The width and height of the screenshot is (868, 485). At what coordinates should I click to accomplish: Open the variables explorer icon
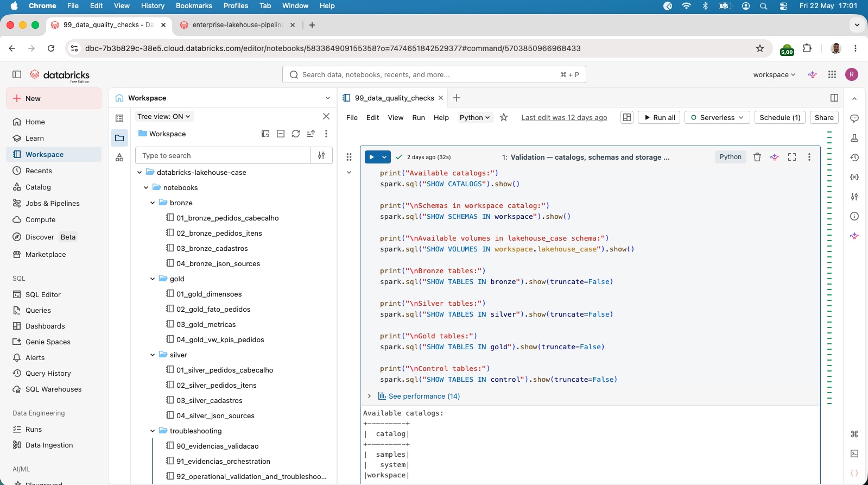pos(854,177)
